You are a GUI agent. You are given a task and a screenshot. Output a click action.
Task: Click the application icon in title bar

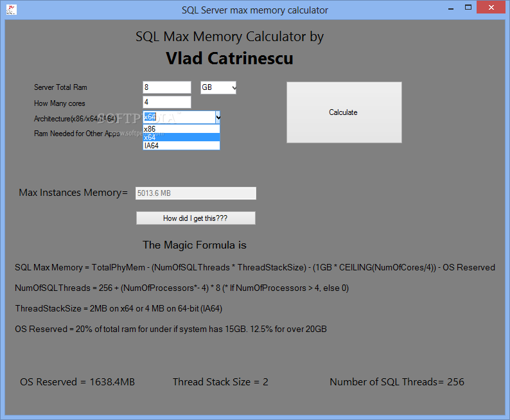(x=12, y=10)
